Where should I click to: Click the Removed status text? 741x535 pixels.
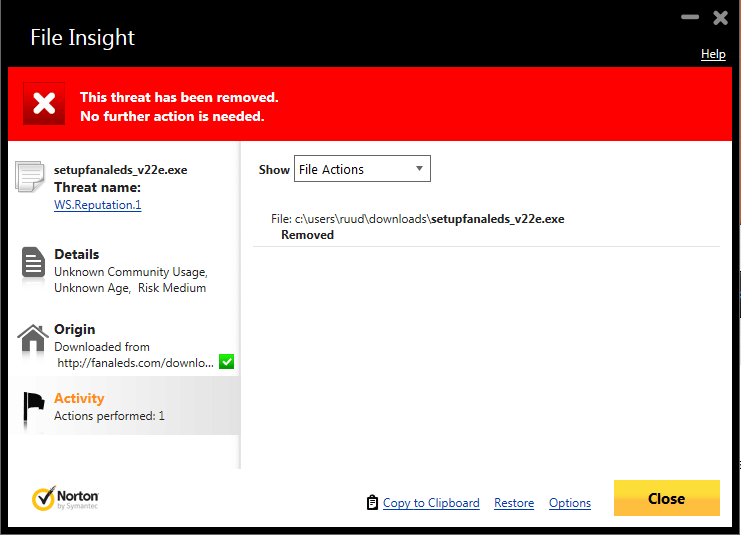pyautogui.click(x=307, y=235)
